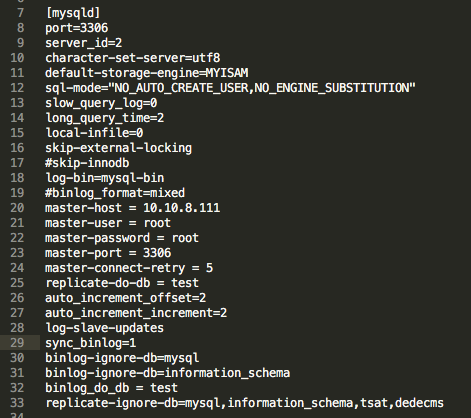Click the default-storage-engine=MYISAM line

pyautogui.click(x=147, y=73)
